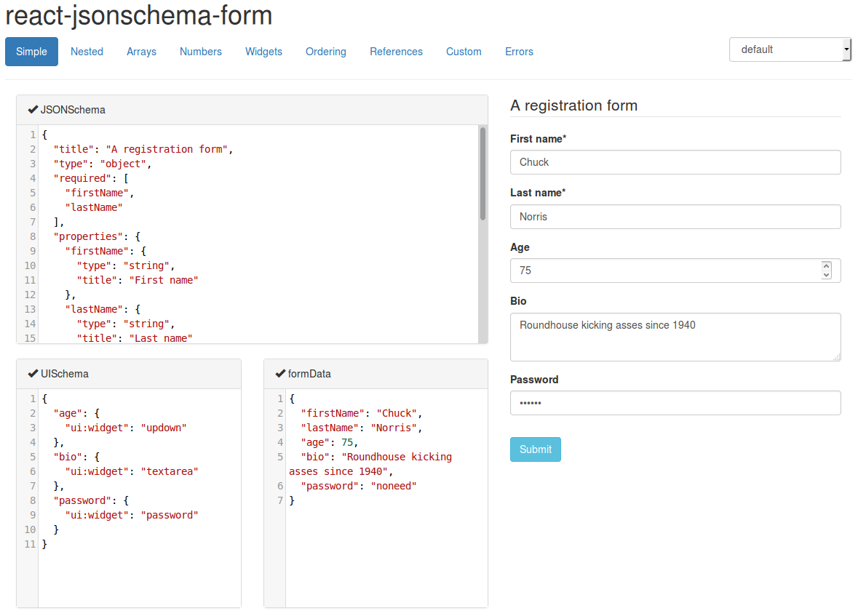Switch to the Nested tab
This screenshot has height=616, width=858.
coord(87,52)
